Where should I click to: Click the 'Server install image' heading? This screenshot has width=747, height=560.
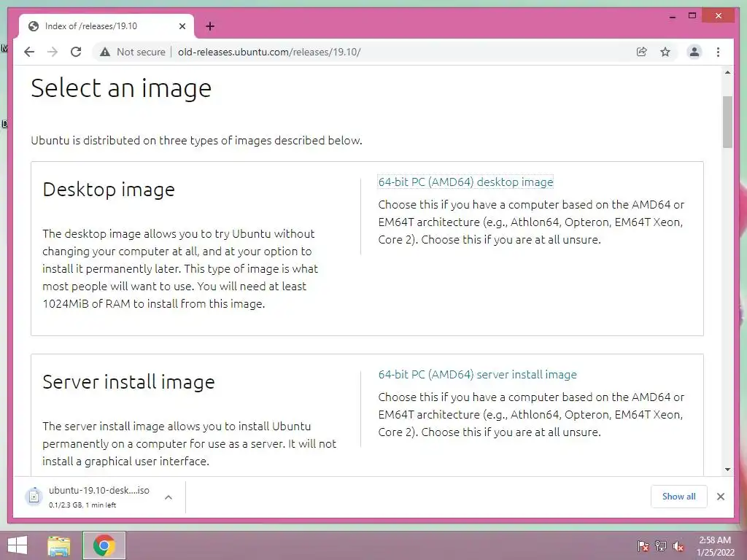click(x=128, y=382)
